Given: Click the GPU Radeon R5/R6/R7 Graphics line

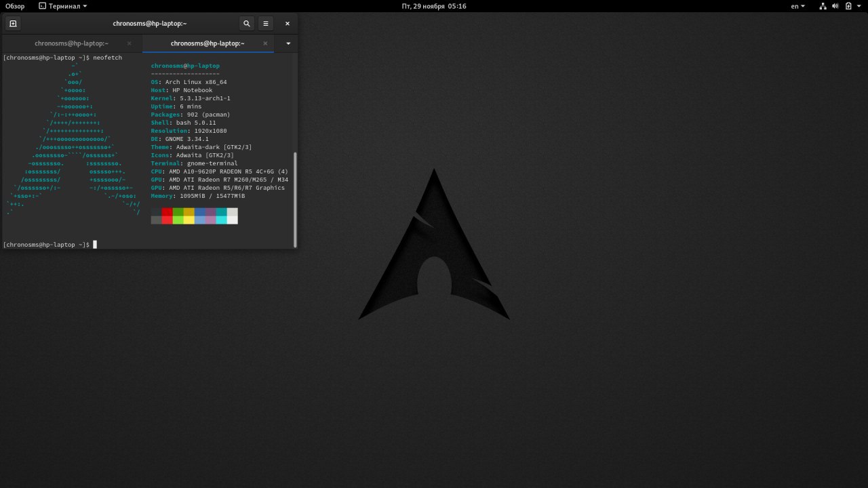Looking at the screenshot, I should [x=218, y=188].
